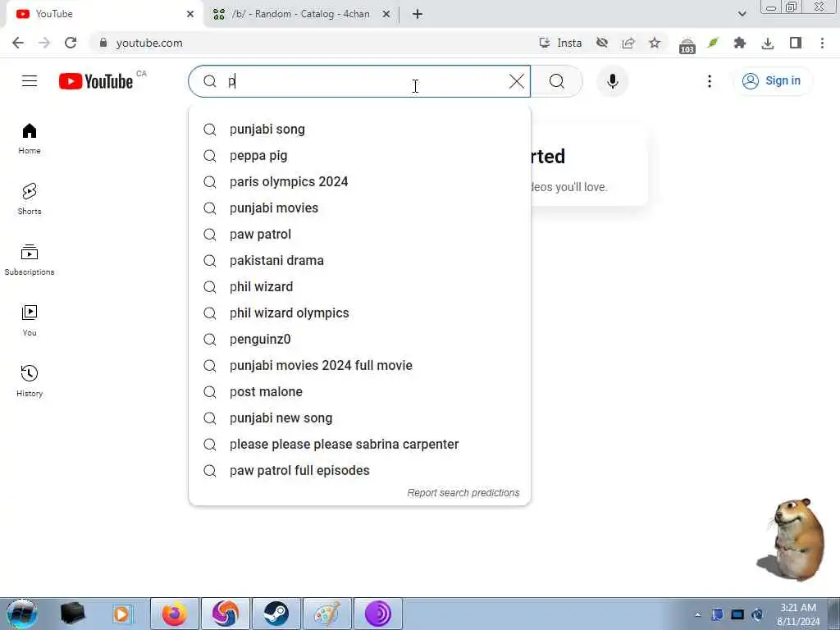This screenshot has height=630, width=840.
Task: Open the YouTube hamburger guide menu
Action: coord(30,81)
